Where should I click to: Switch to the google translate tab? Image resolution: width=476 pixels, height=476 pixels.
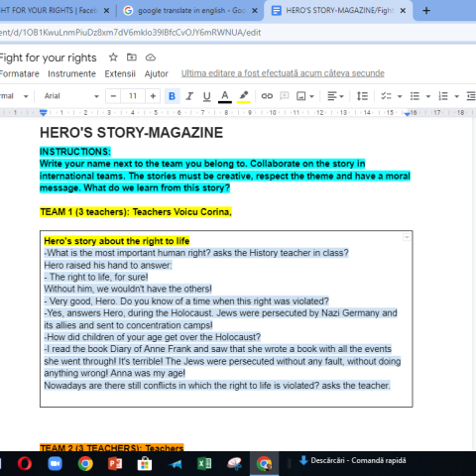click(189, 11)
